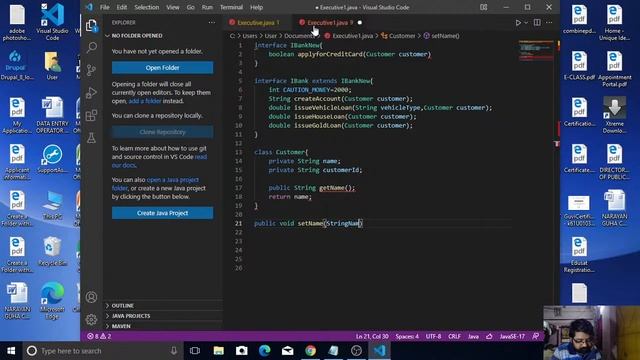
Task: Switch to the Executive1.java tab
Action: (x=330, y=23)
